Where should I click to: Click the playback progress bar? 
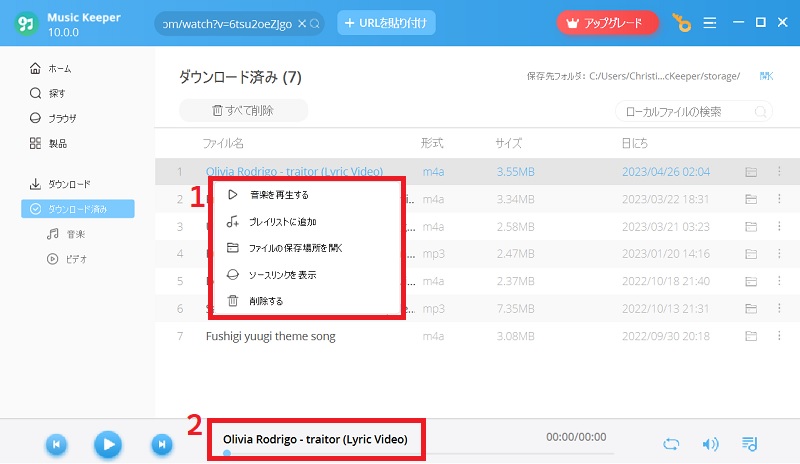(418, 453)
